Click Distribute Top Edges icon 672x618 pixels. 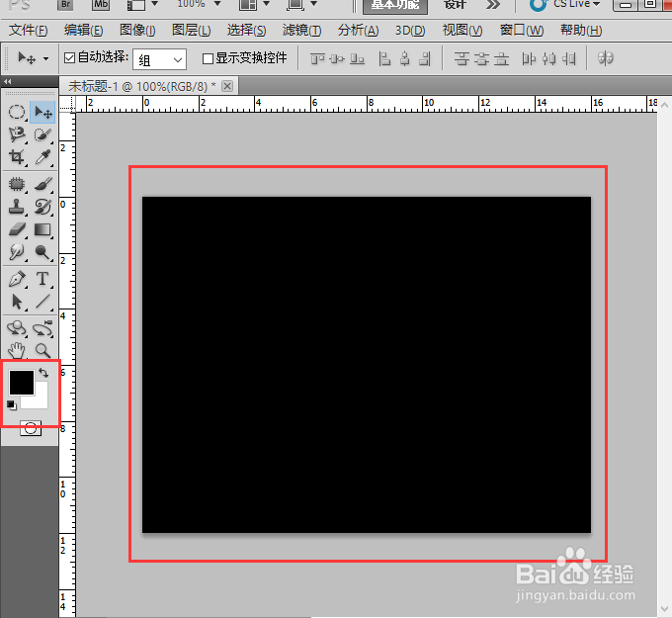click(x=462, y=58)
